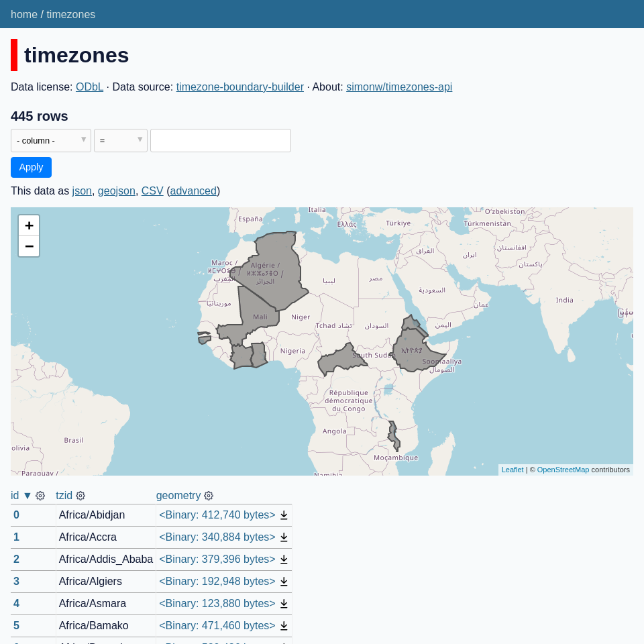
Task: Click the 445 rows heading
Action: click(40, 116)
